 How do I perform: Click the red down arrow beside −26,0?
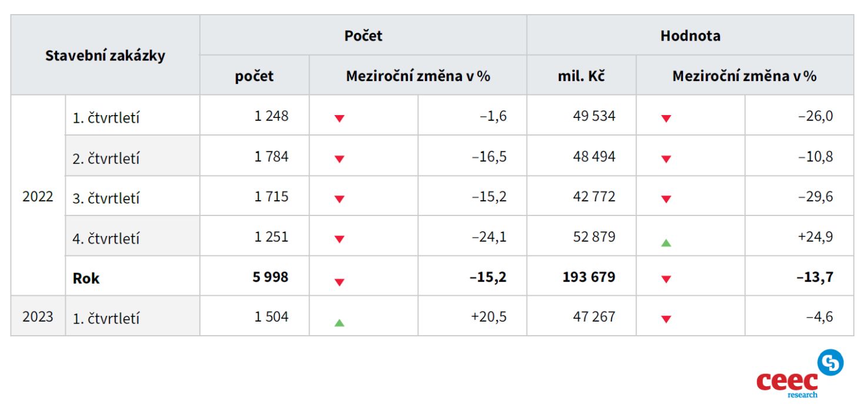click(x=666, y=118)
